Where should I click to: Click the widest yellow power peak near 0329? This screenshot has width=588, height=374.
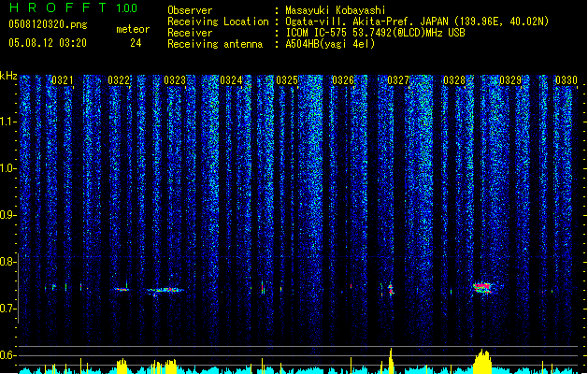pos(482,362)
